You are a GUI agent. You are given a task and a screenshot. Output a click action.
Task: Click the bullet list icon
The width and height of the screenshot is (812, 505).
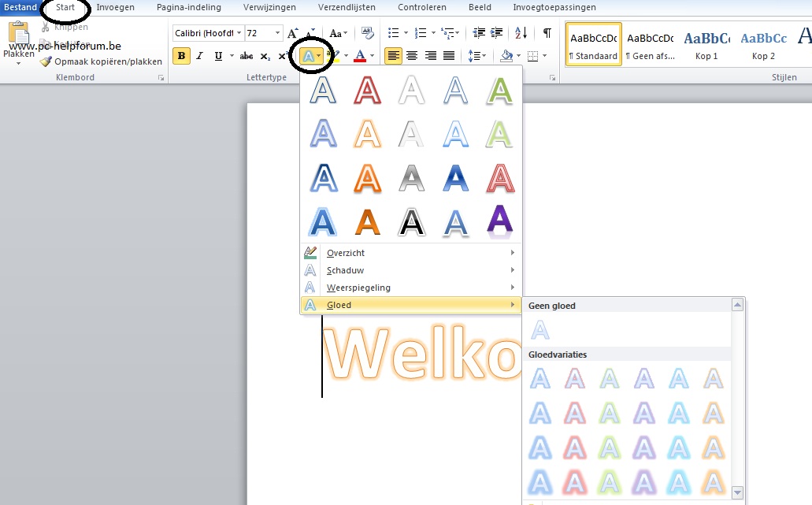393,33
